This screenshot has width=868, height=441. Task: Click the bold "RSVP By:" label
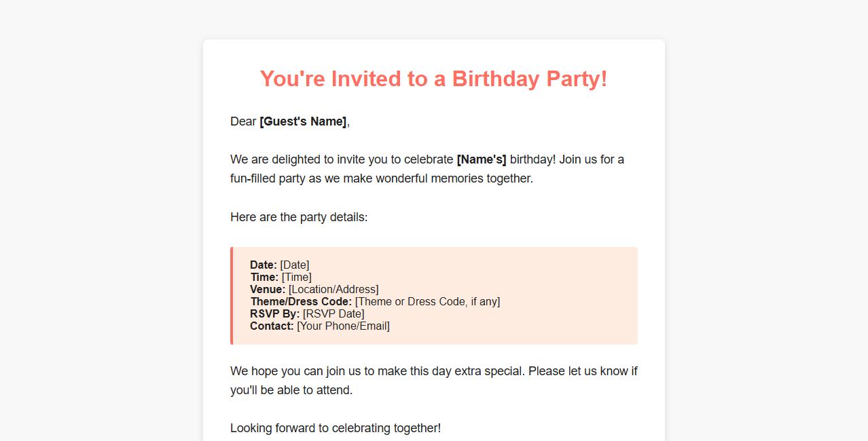coord(274,314)
